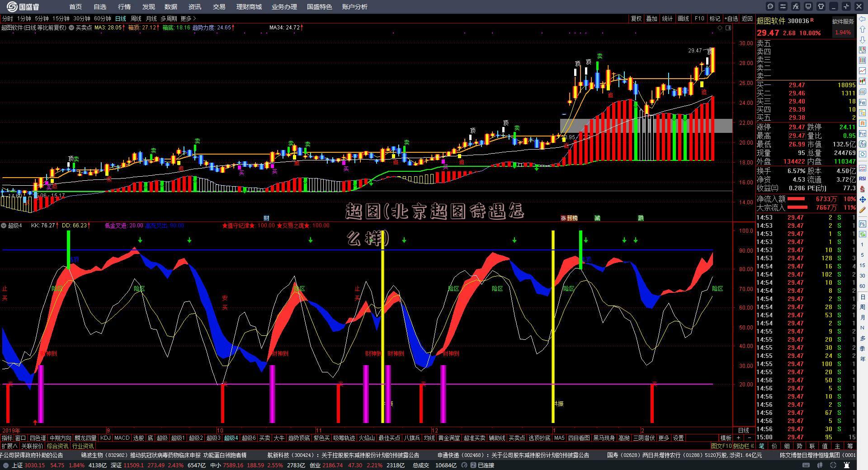868x470 pixels.
Task: Click the 画线 drawing button
Action: [x=683, y=19]
